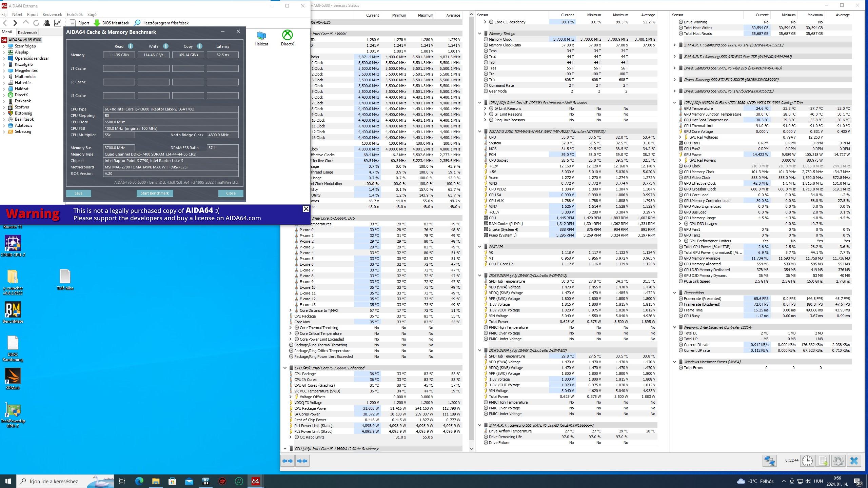This screenshot has height=488, width=868.
Task: Expand GPU Rail Voltages row
Action: pyautogui.click(x=679, y=137)
